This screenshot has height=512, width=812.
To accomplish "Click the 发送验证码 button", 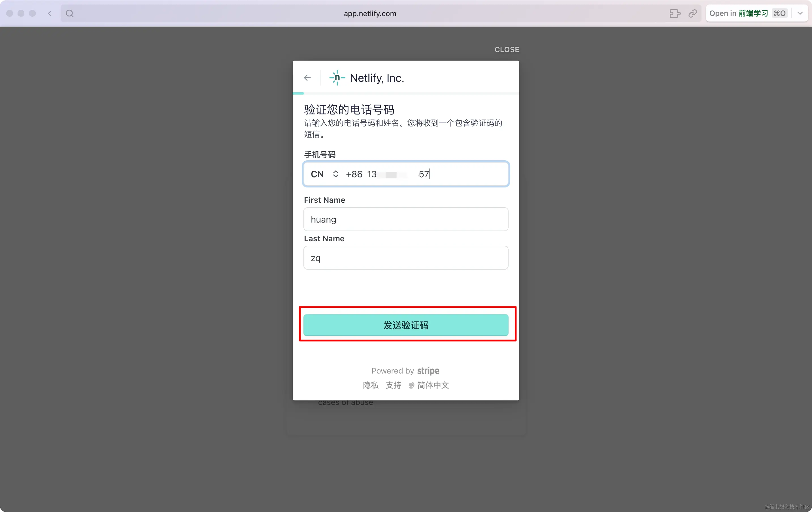I will (406, 325).
